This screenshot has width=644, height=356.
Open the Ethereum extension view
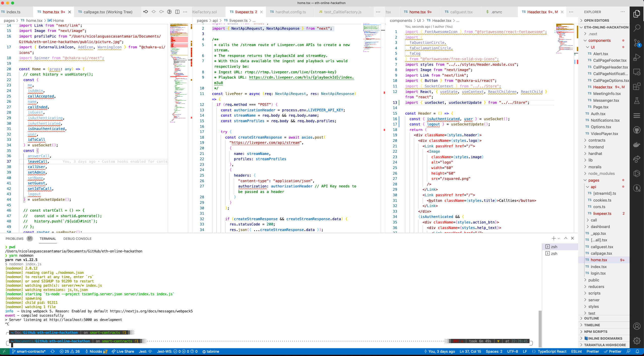637,188
